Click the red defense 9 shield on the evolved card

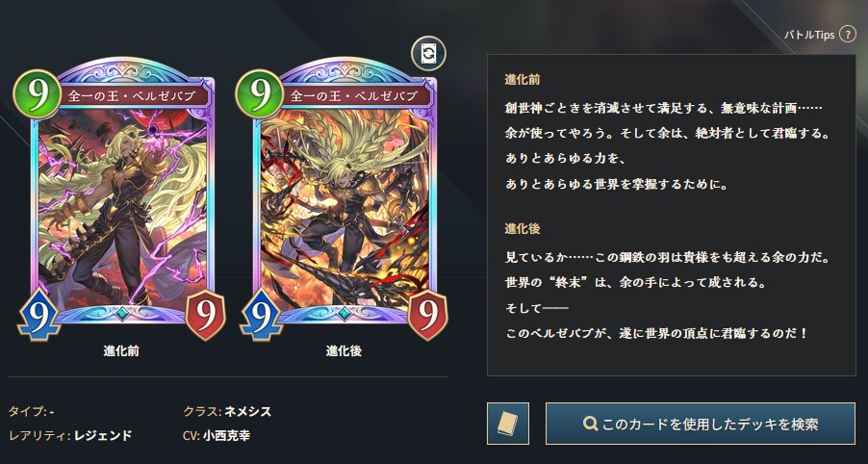pos(427,315)
